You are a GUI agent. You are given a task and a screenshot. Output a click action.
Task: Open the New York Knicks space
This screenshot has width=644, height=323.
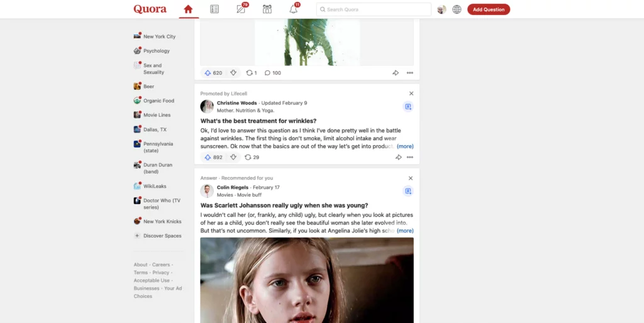(158, 222)
